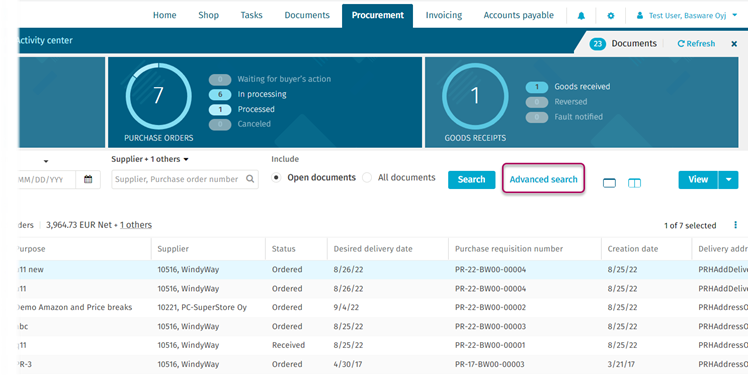Click the Purchase Orders circle showing 7
The width and height of the screenshot is (749, 375).
pyautogui.click(x=159, y=96)
